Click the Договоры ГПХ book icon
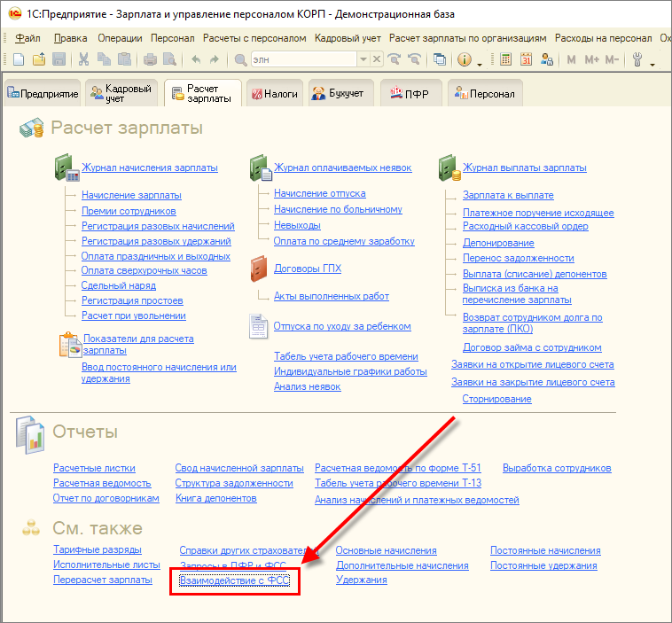Screen dimensions: 672x623 pyautogui.click(x=259, y=268)
